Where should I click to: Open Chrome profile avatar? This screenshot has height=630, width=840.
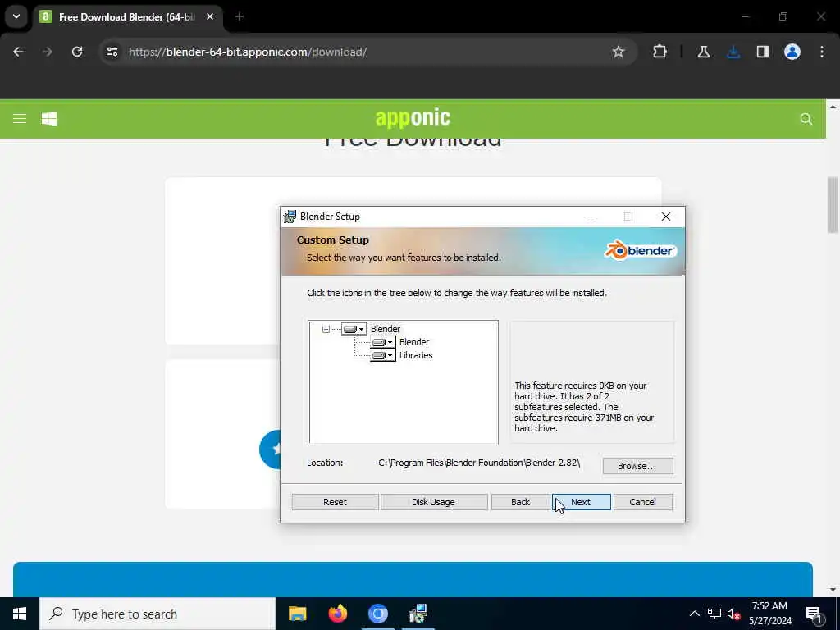(x=792, y=52)
